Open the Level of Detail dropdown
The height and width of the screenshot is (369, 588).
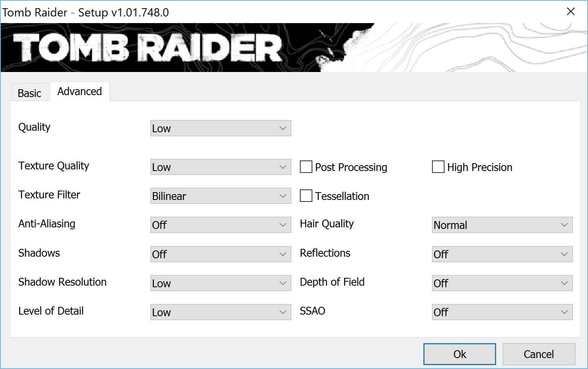click(x=220, y=312)
